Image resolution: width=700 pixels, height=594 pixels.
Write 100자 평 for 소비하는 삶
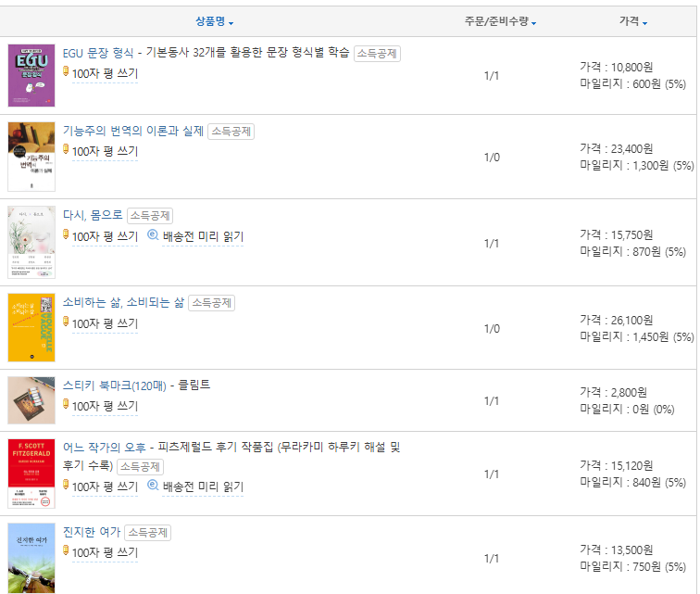point(105,323)
